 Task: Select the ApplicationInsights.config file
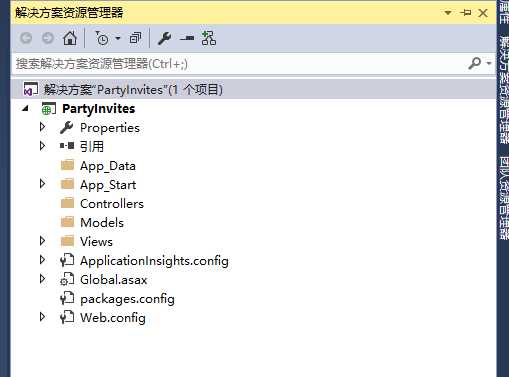click(x=154, y=261)
